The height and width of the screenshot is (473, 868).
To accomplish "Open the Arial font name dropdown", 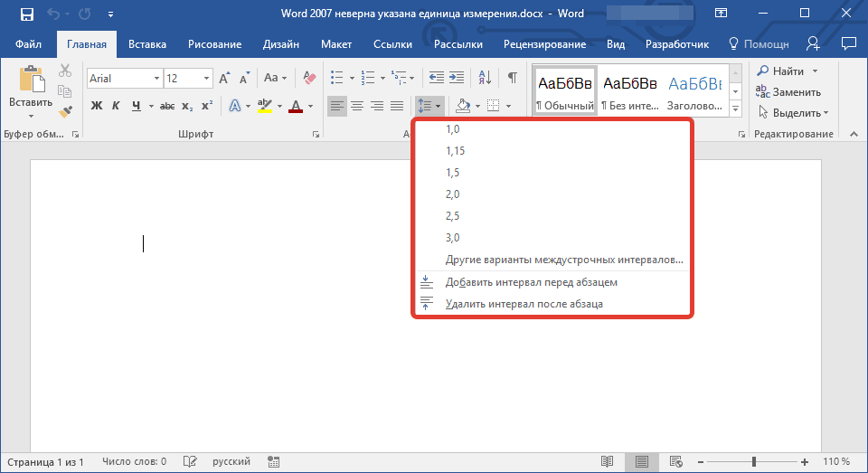I will pos(156,78).
